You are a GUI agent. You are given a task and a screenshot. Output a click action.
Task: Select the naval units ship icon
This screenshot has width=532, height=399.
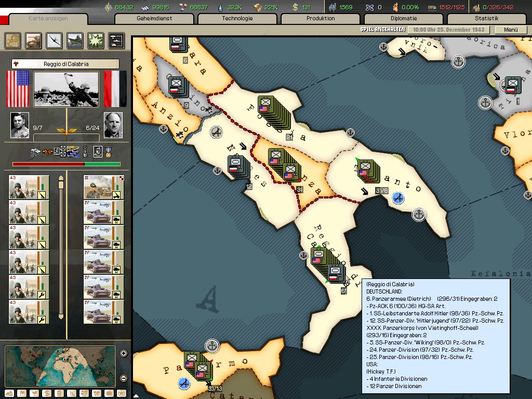pyautogui.click(x=75, y=41)
